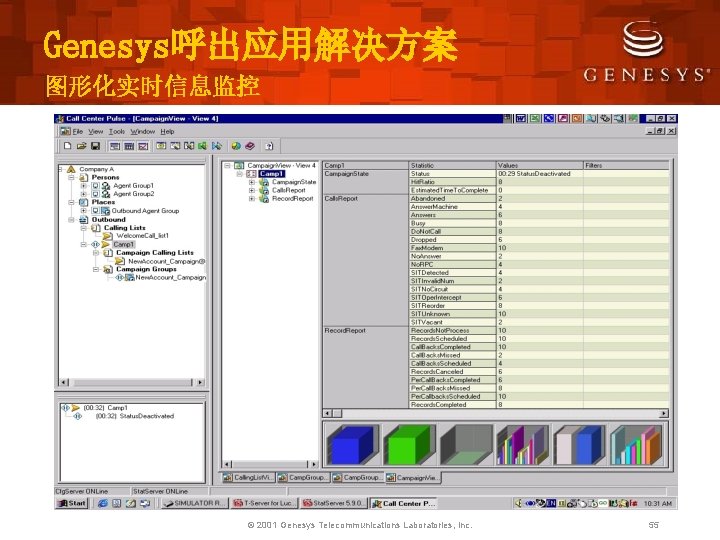720x540 pixels.
Task: Collapse the Places tree node
Action: pyautogui.click(x=72, y=202)
